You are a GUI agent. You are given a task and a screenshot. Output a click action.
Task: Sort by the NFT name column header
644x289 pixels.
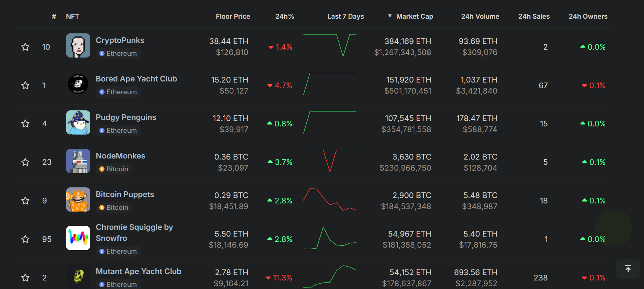coord(72,16)
